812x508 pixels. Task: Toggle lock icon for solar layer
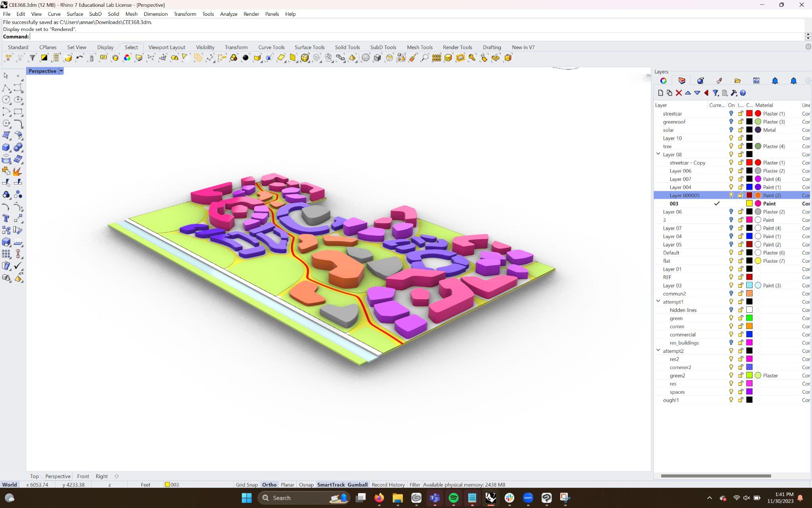click(740, 130)
